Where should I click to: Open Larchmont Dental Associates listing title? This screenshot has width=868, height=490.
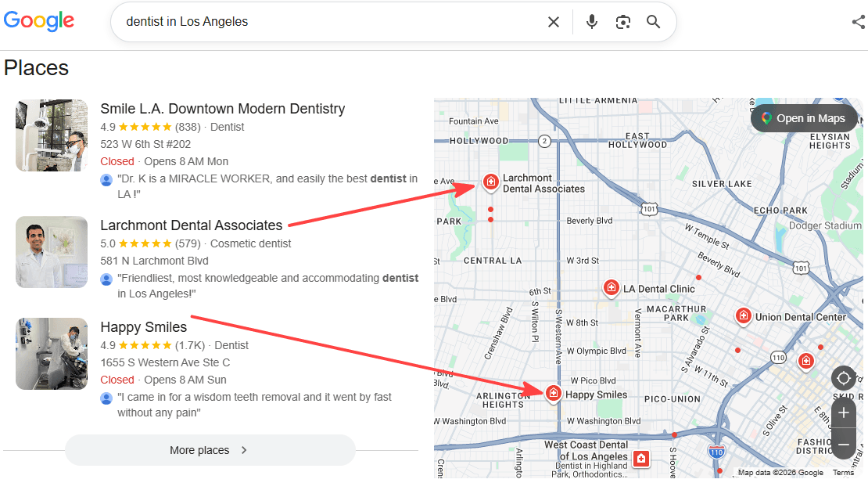191,225
